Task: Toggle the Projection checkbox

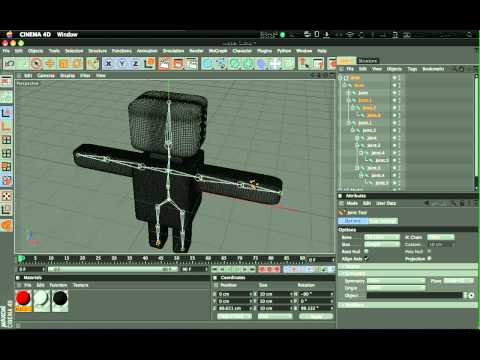Action: coord(429,259)
